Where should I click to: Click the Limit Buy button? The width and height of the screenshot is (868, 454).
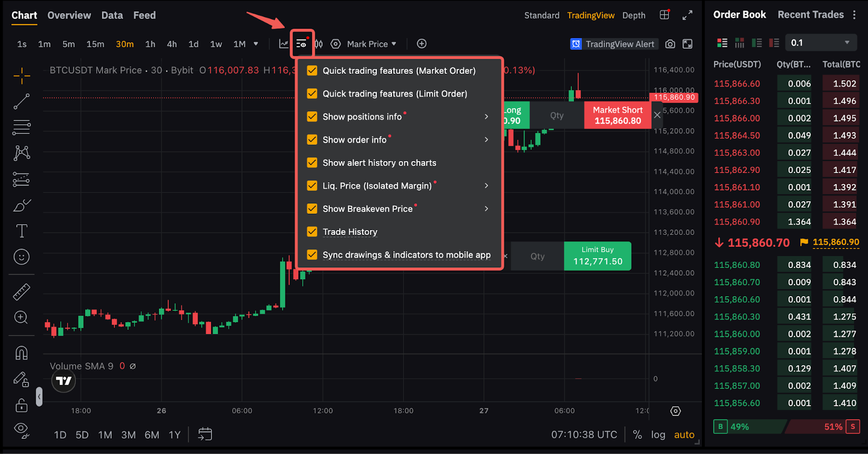click(597, 256)
